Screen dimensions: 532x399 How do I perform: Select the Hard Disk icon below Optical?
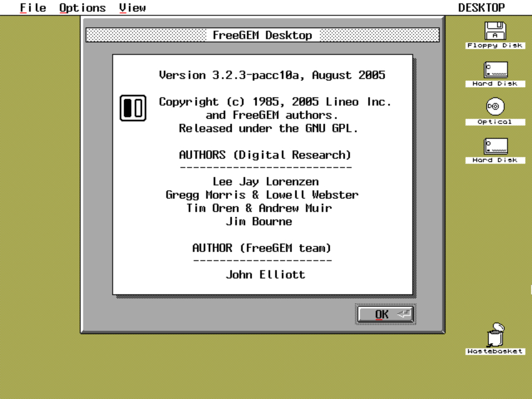pyautogui.click(x=495, y=146)
